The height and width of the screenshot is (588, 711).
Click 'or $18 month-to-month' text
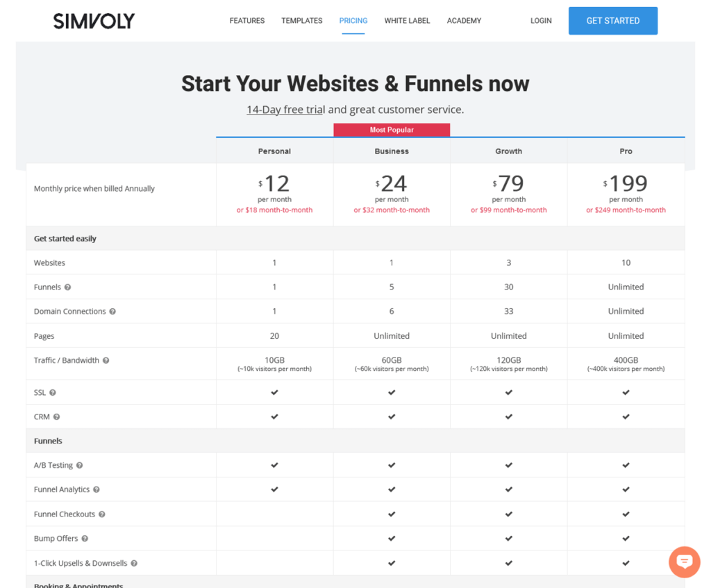tap(274, 210)
